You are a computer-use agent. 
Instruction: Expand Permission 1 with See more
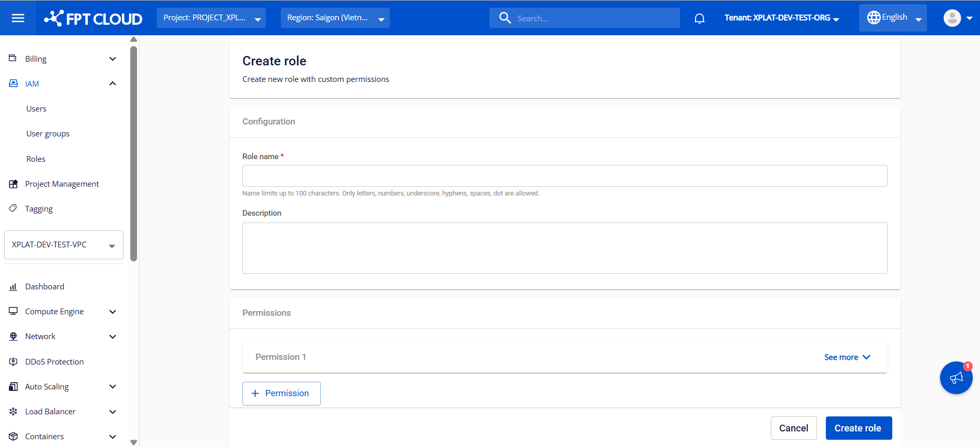pyautogui.click(x=847, y=357)
